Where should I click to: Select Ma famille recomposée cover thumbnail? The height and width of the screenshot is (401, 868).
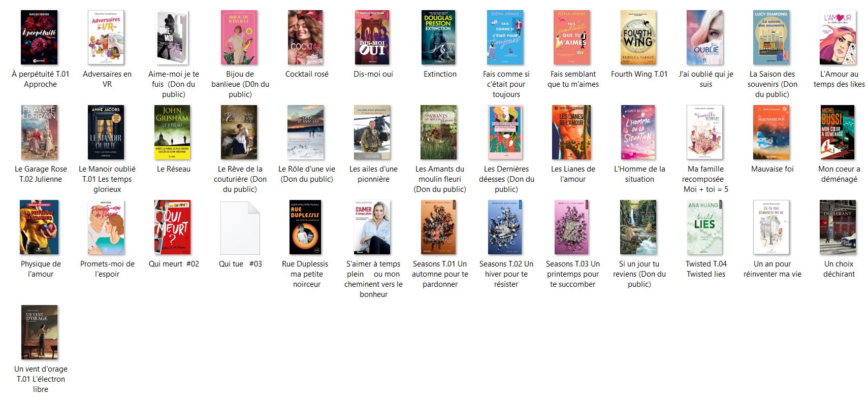pyautogui.click(x=705, y=132)
